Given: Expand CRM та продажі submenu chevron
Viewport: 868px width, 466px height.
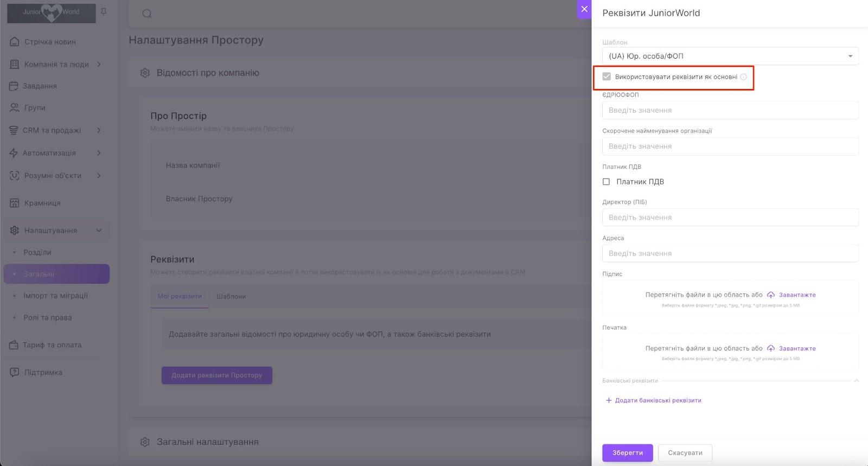Looking at the screenshot, I should coord(99,130).
